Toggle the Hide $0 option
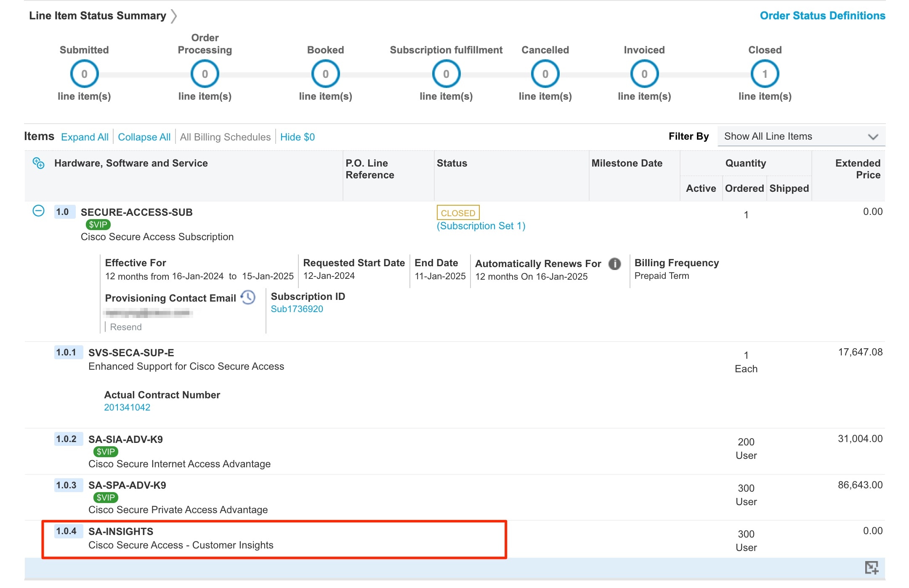This screenshot has width=909, height=588. [297, 137]
